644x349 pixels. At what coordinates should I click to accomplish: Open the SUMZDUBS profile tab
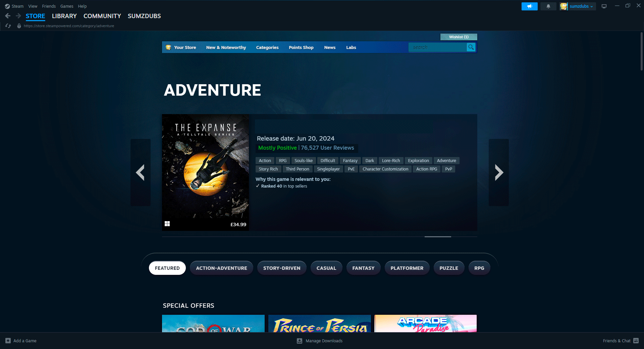tap(144, 16)
